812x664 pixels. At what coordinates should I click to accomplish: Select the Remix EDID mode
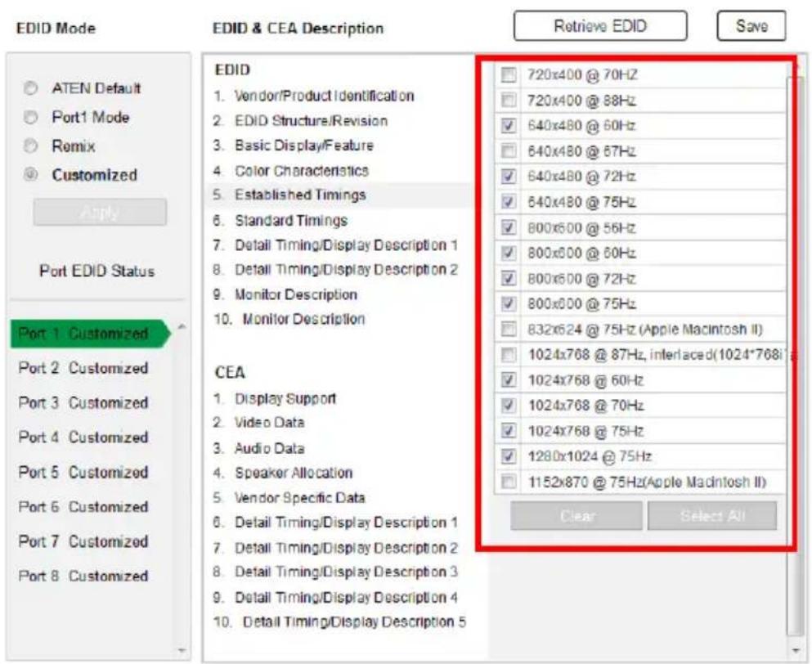[x=30, y=146]
